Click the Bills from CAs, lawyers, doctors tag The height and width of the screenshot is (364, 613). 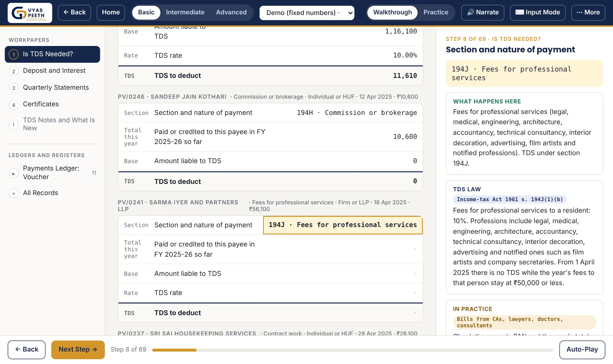click(x=524, y=322)
